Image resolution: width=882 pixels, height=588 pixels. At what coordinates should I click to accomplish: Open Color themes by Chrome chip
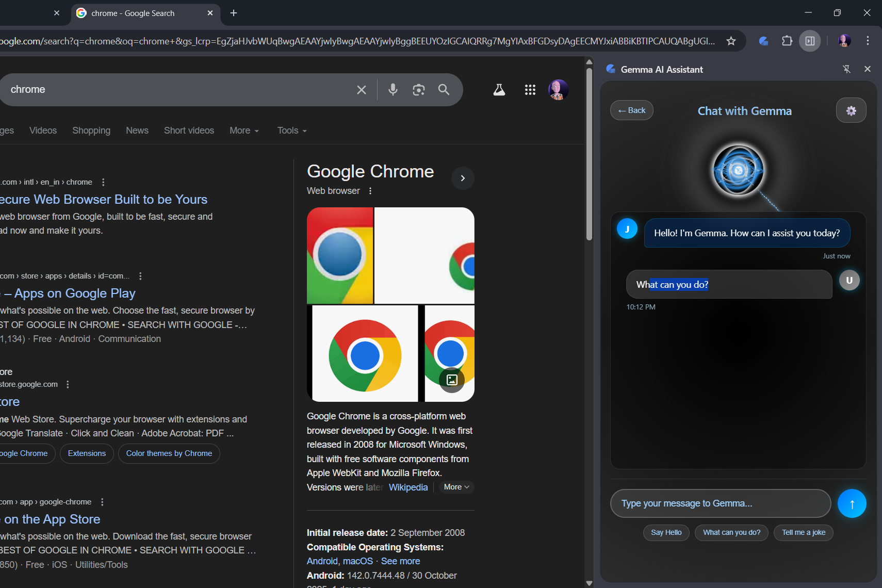point(169,453)
